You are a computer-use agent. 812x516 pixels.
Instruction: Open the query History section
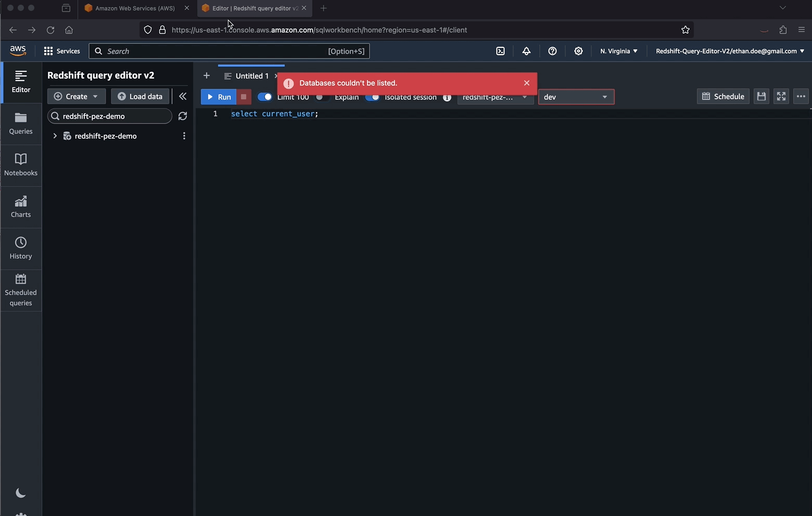(21, 249)
